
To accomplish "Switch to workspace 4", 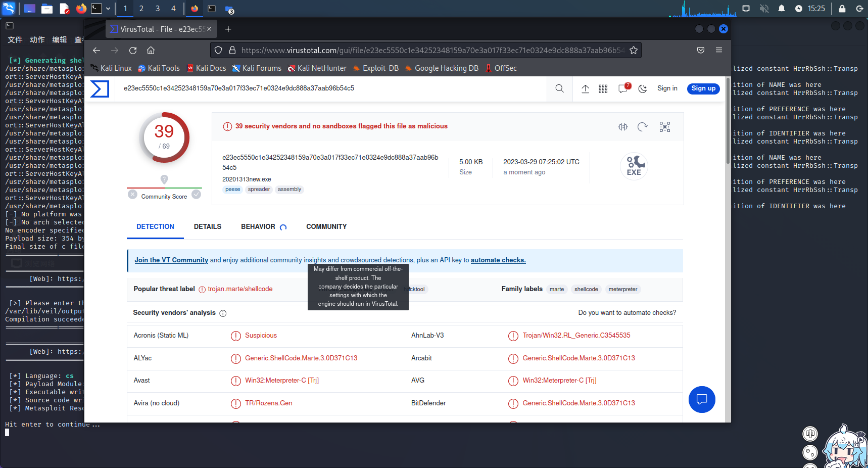I will (x=173, y=9).
